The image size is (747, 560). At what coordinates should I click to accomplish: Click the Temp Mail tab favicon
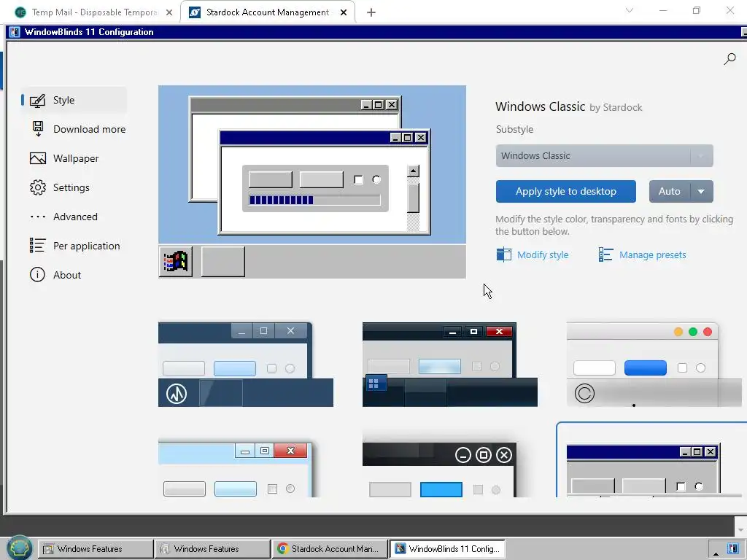tap(20, 12)
